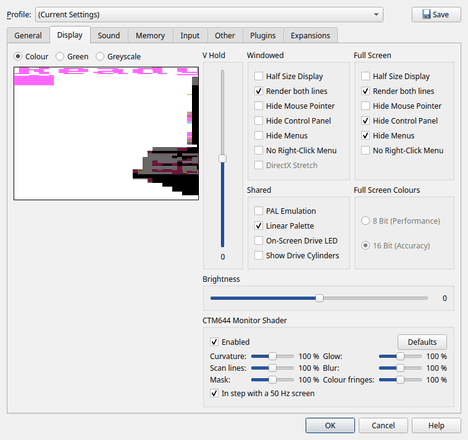468x440 pixels.
Task: Adjust the V Hold vertical slider handle
Action: tap(222, 158)
